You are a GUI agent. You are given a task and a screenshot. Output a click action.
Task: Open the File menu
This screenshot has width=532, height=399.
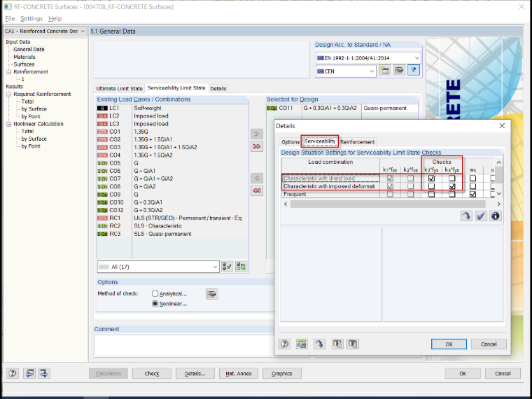pyautogui.click(x=10, y=19)
